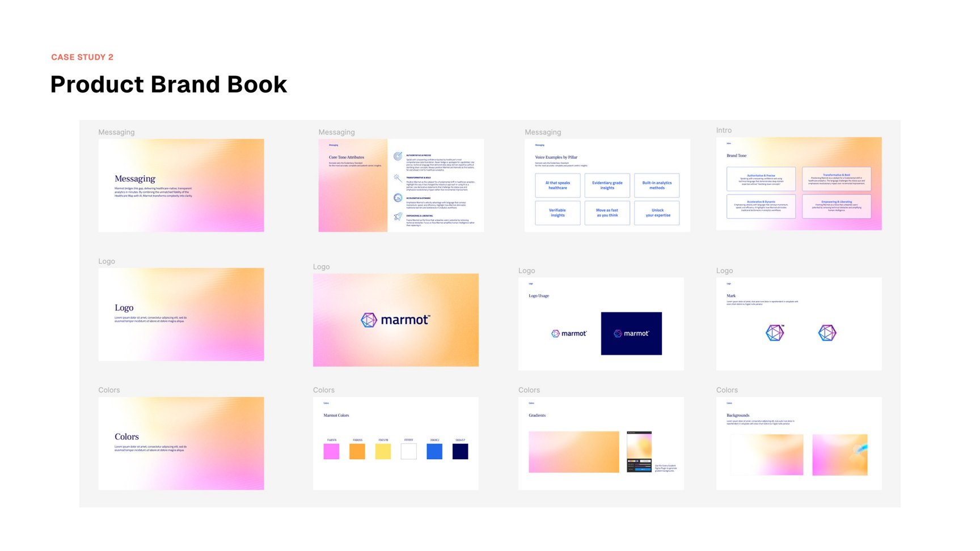Click the 'Core Tone Attributes' heading
Screen dimensions: 980x551
pos(347,158)
